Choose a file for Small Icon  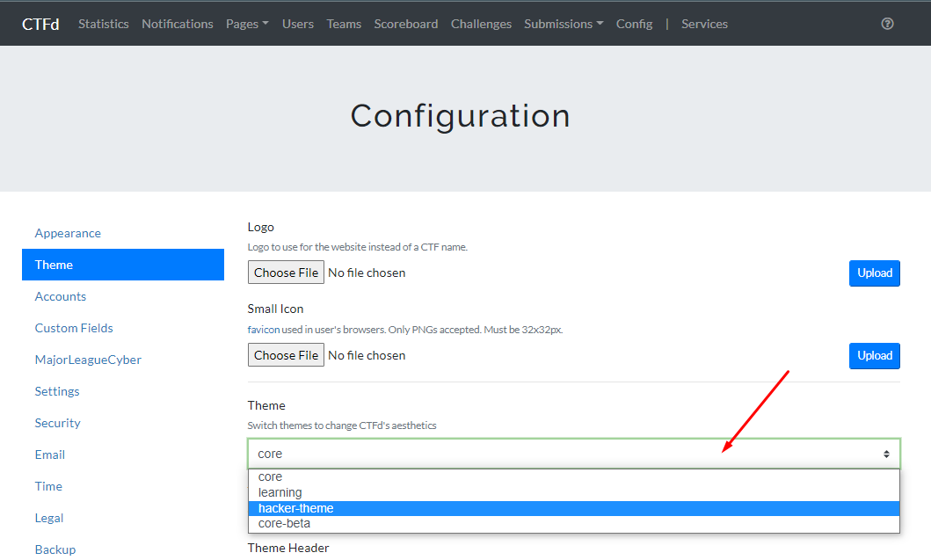coord(286,355)
